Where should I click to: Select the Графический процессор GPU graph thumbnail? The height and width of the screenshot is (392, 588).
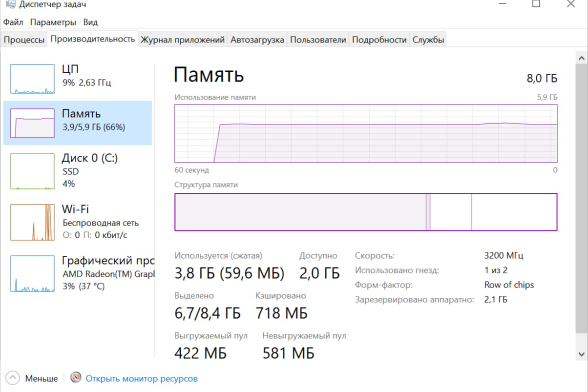pyautogui.click(x=32, y=273)
